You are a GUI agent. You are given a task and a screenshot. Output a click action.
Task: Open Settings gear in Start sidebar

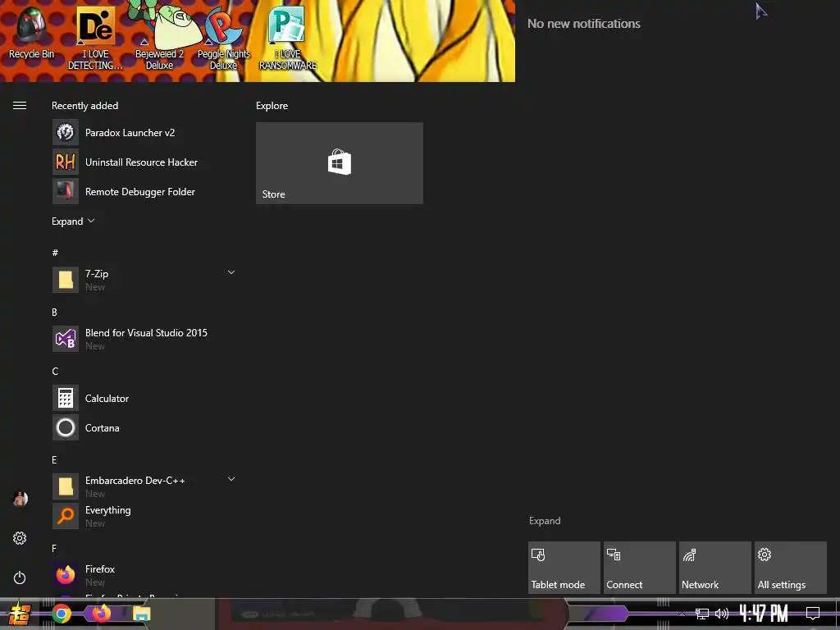pyautogui.click(x=20, y=538)
